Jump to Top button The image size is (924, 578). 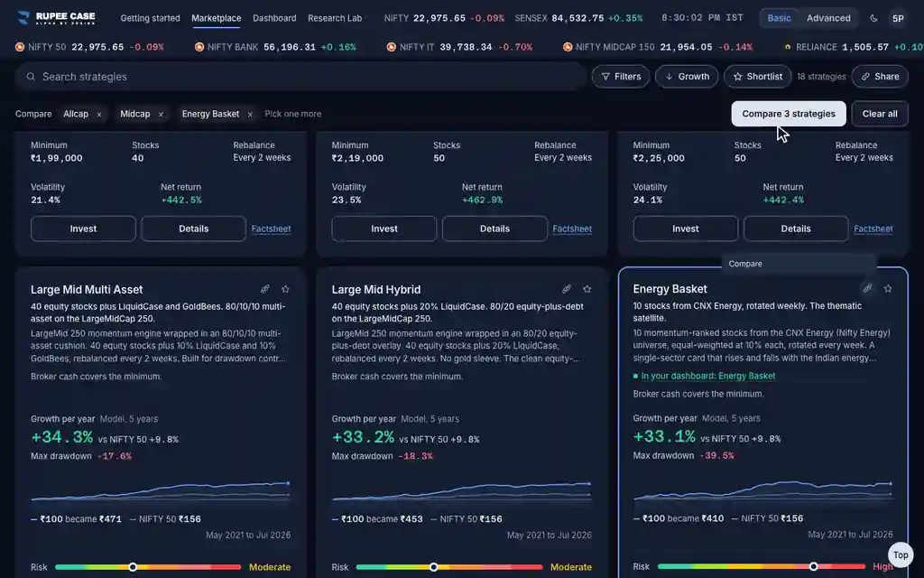pos(901,555)
